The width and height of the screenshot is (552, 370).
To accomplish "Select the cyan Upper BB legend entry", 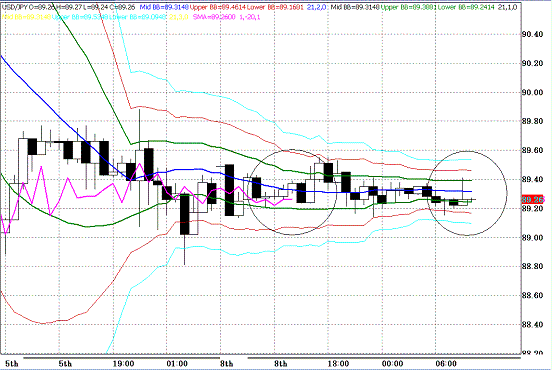I will (80, 17).
